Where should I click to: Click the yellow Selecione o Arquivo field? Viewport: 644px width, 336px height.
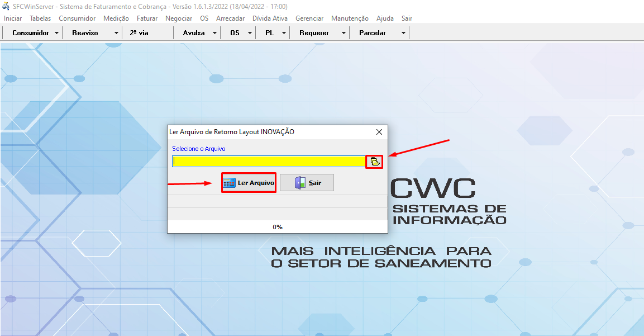pos(268,162)
